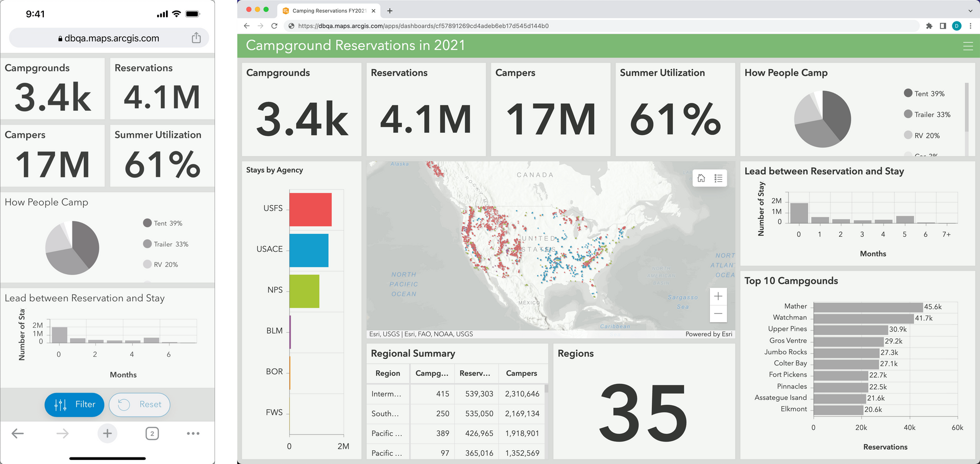Tap the mobile share icon

pyautogui.click(x=196, y=38)
